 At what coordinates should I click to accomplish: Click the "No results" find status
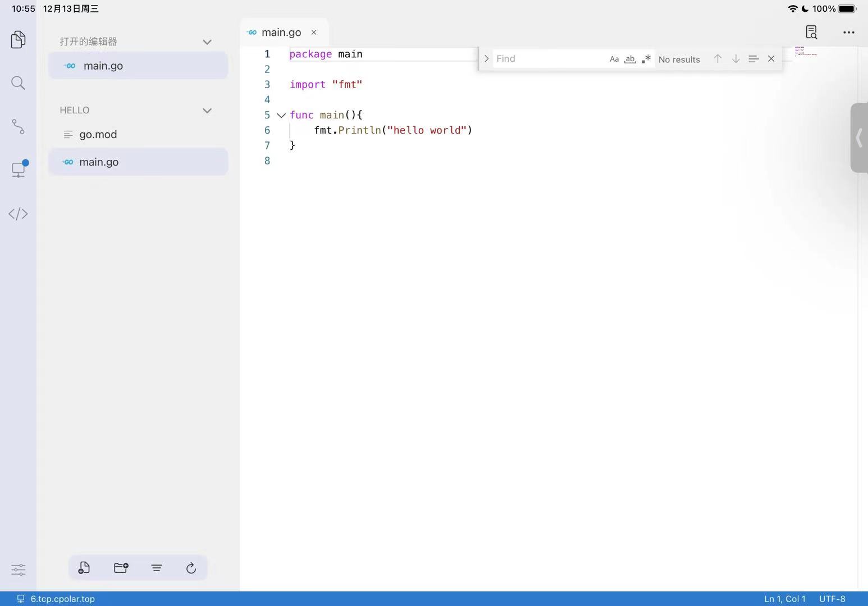pos(679,59)
